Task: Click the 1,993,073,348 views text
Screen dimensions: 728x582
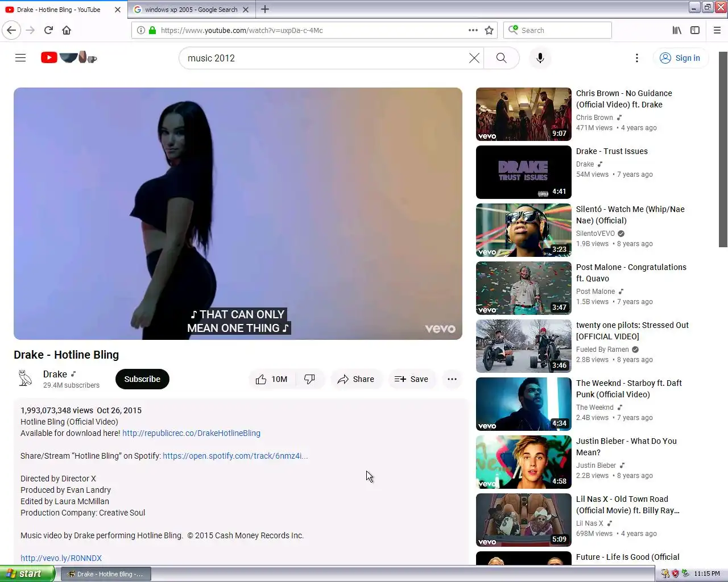Action: (x=57, y=410)
